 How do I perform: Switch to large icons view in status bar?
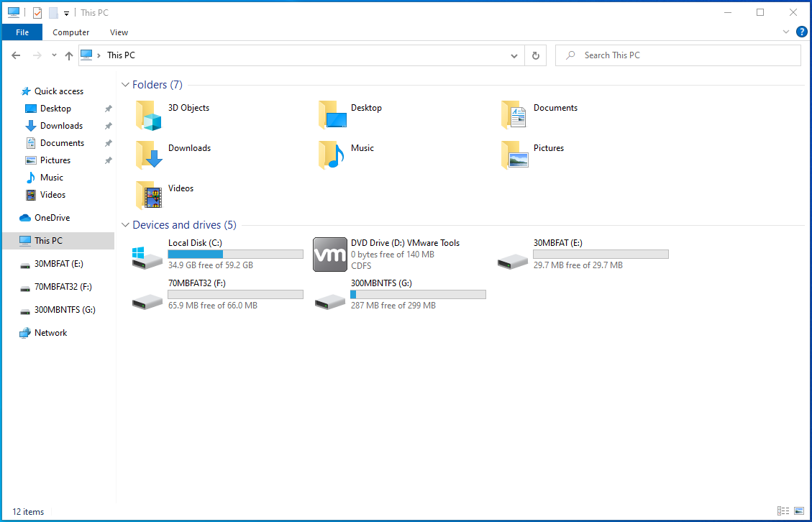tap(798, 511)
